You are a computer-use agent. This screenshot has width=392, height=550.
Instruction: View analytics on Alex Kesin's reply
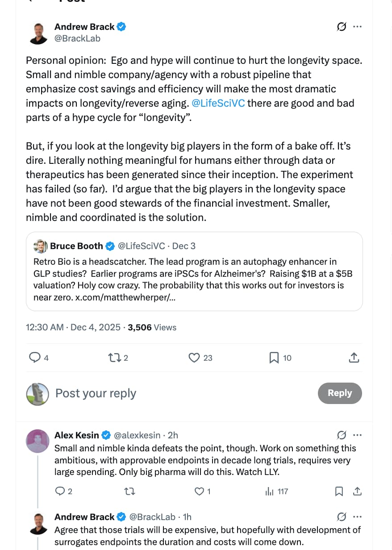point(270,492)
